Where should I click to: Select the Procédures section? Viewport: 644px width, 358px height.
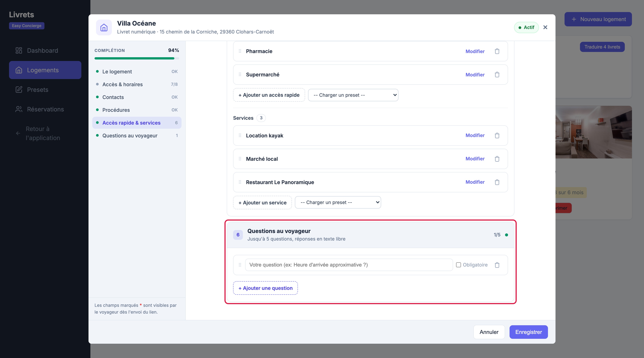point(137,110)
